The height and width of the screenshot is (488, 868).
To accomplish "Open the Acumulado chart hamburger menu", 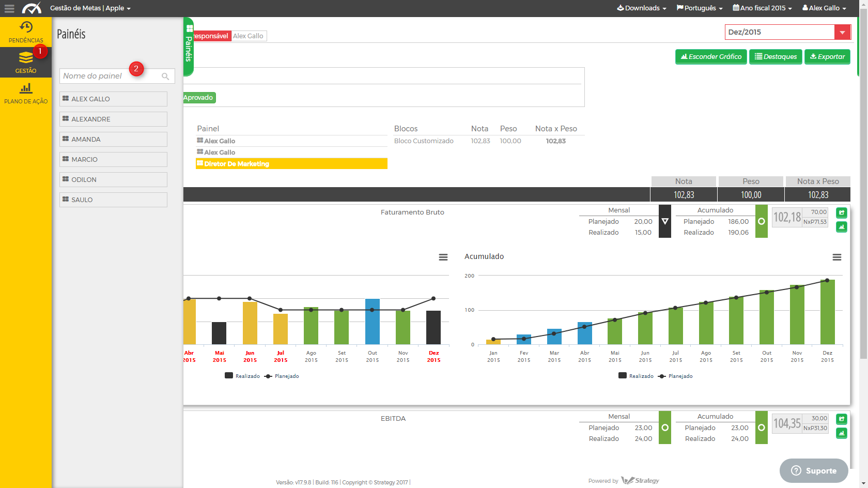I will click(837, 257).
